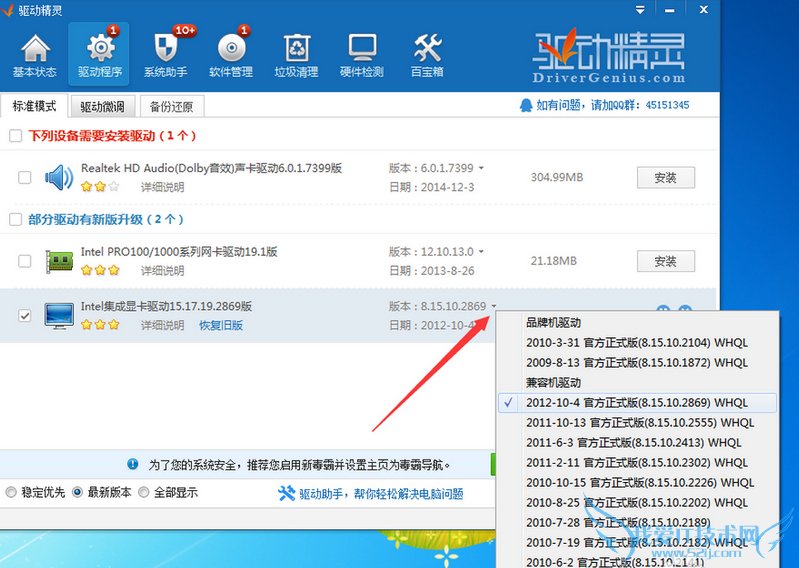The width and height of the screenshot is (799, 568).
Task: Check the 下列设备需要安装驱动 group checkbox
Action: 16,136
